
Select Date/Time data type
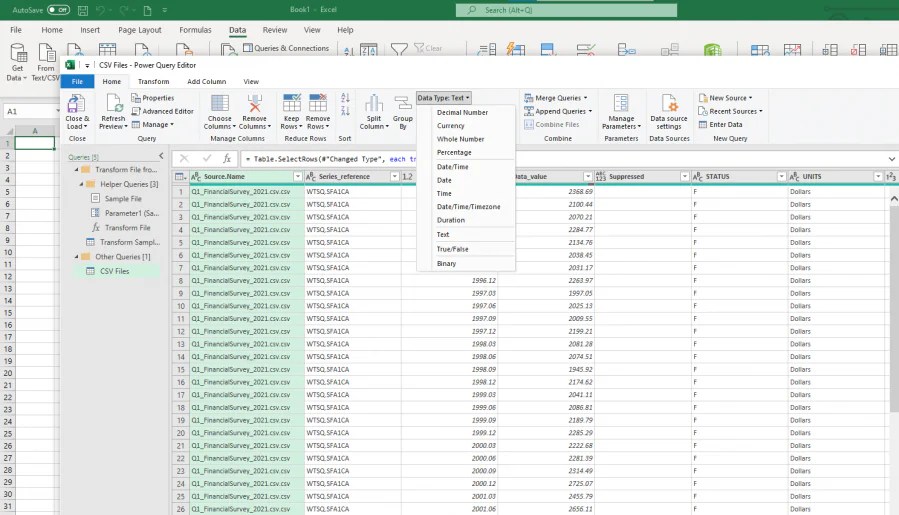tap(452, 167)
